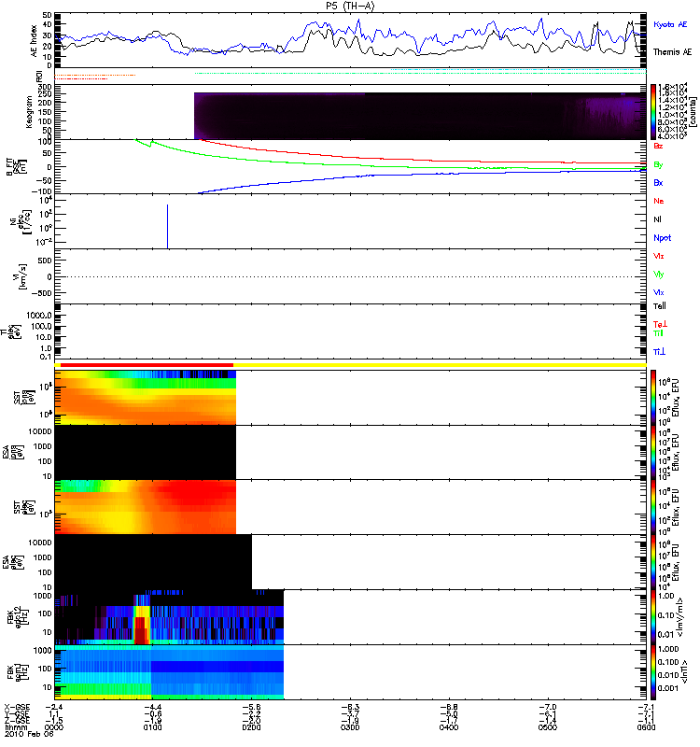Select the red Ne legend label
The height and width of the screenshot is (747, 700).
click(x=659, y=201)
